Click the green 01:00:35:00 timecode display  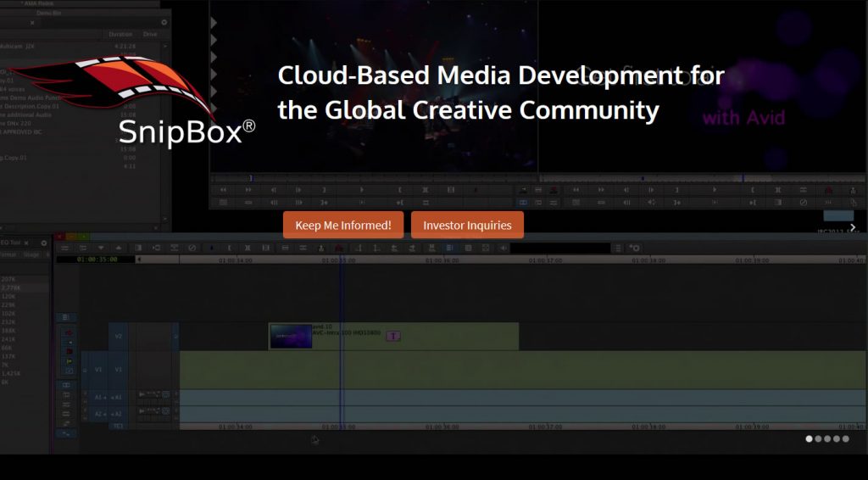(x=95, y=260)
